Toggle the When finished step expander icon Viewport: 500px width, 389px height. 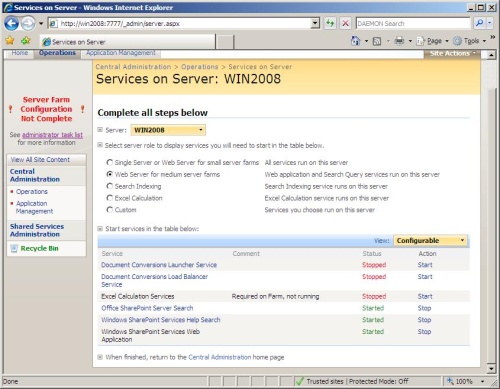pyautogui.click(x=100, y=357)
